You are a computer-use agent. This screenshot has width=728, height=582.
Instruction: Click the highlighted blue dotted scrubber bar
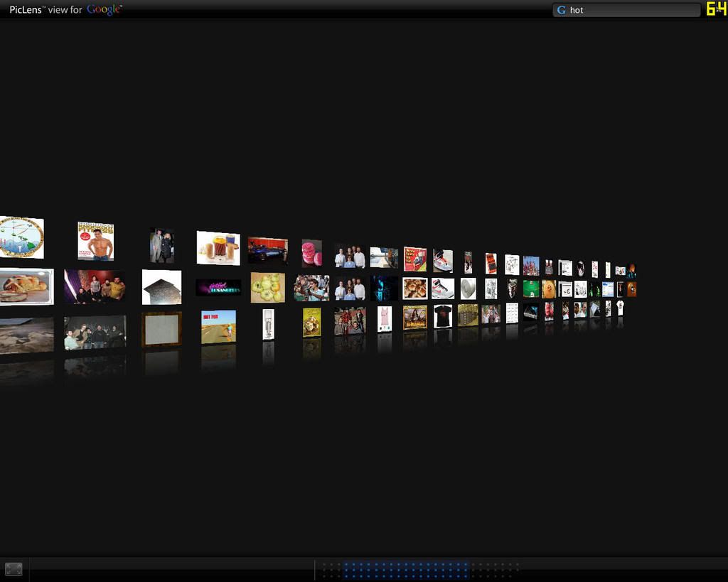tap(406, 570)
